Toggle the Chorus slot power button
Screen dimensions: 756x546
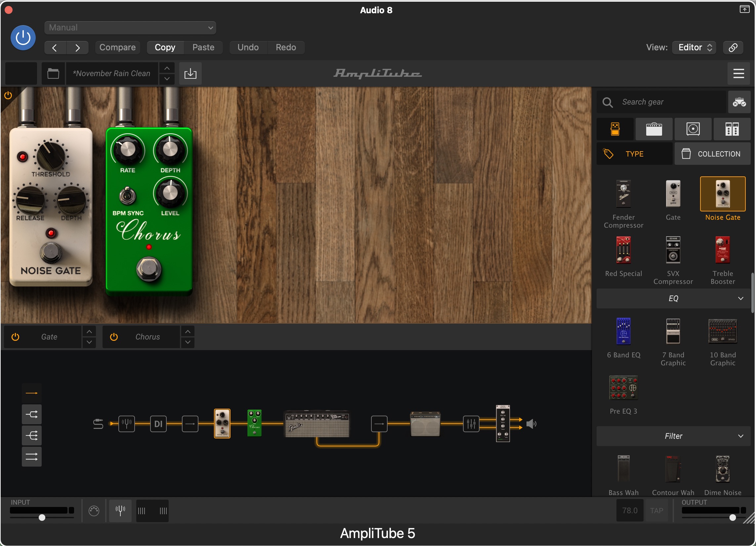tap(114, 337)
